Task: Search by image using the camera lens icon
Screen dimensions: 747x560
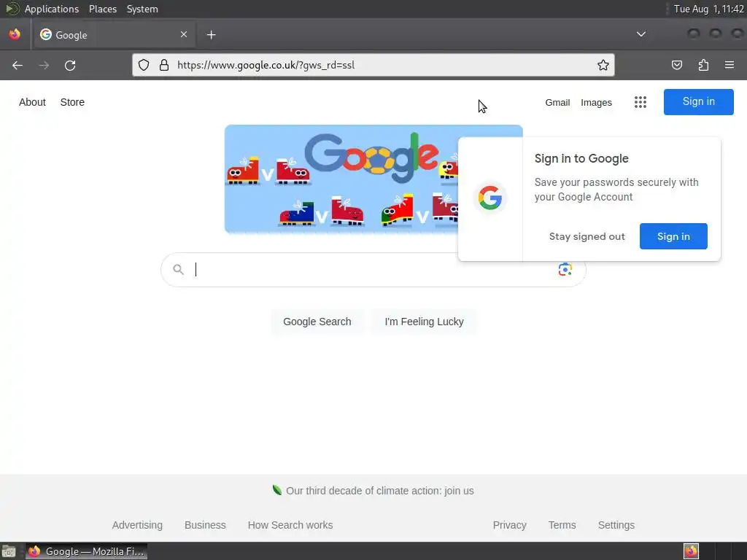Action: [565, 270]
